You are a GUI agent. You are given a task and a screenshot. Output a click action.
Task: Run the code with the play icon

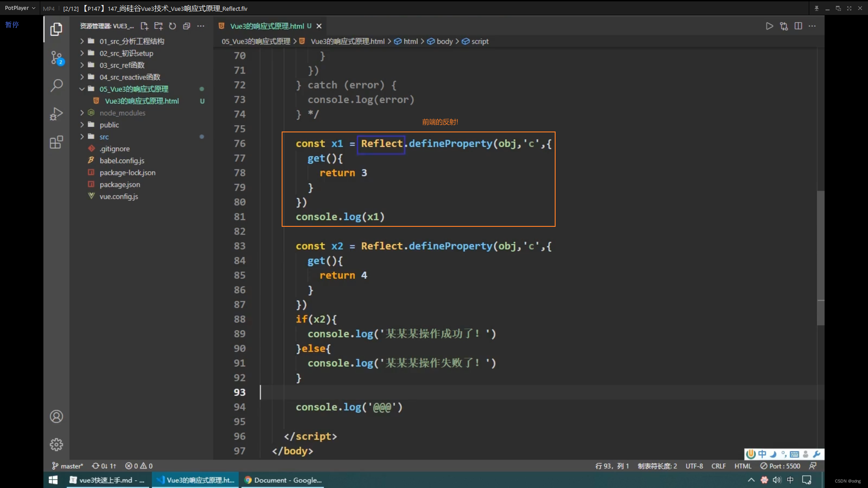point(769,26)
